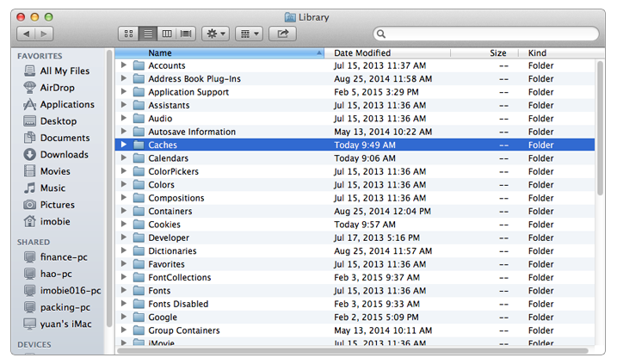Screen dimensions: 617x364
Task: Select yuan's iMac shared computer
Action: (69, 324)
